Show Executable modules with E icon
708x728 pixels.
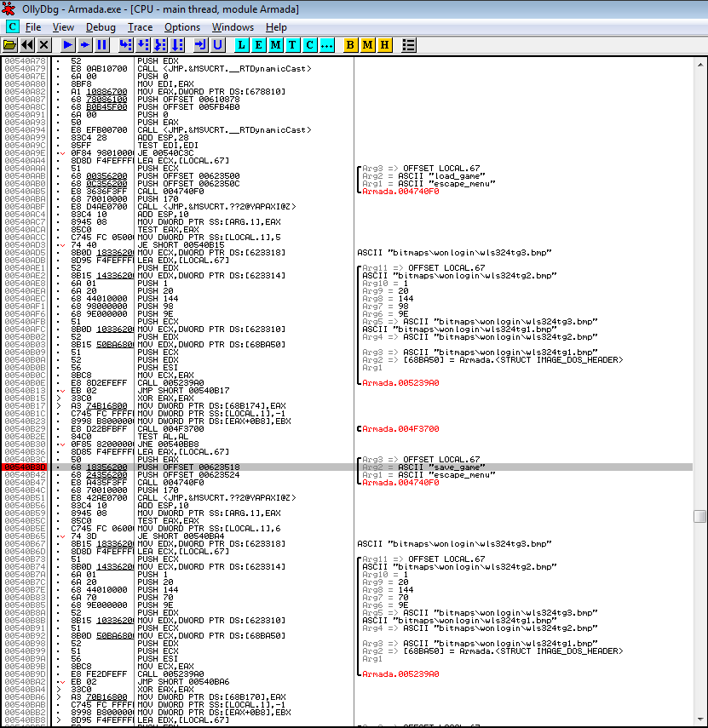pyautogui.click(x=258, y=45)
